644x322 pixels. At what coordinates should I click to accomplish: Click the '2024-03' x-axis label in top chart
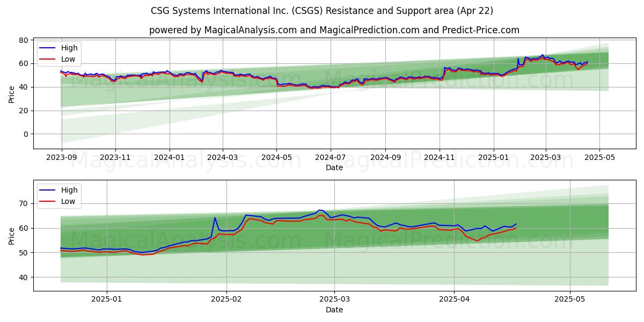[x=222, y=158]
